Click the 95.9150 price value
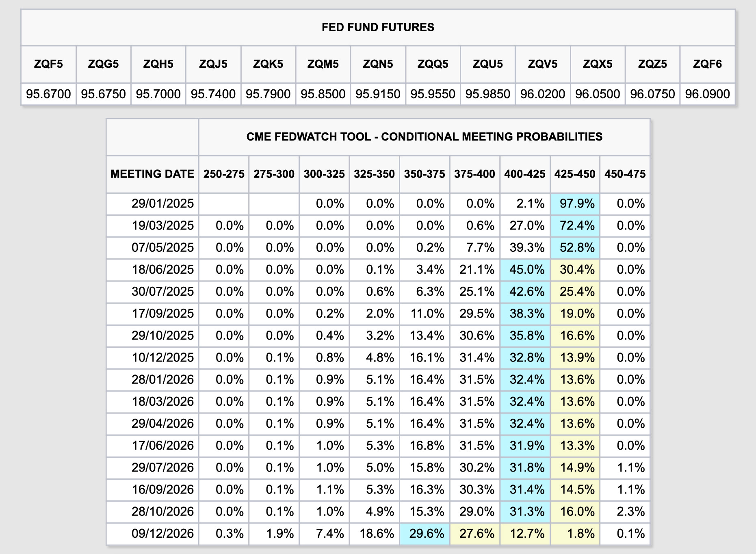The image size is (756, 554). 378,94
